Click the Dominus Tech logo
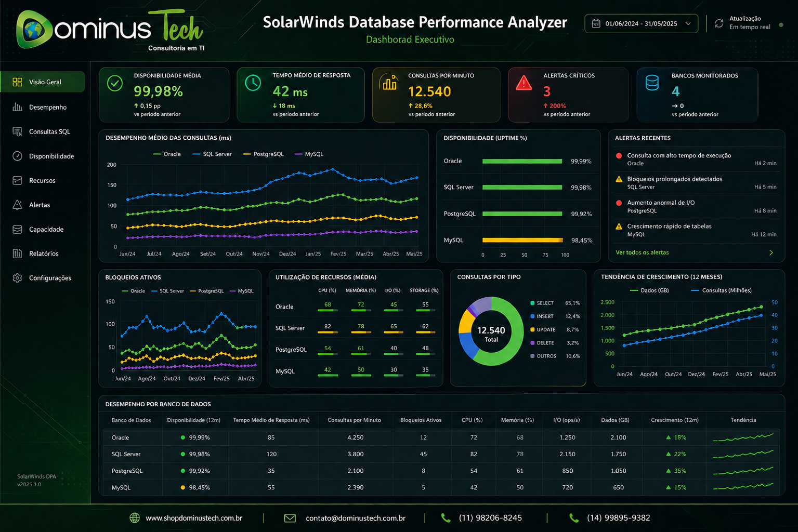The width and height of the screenshot is (798, 532). tap(110, 30)
